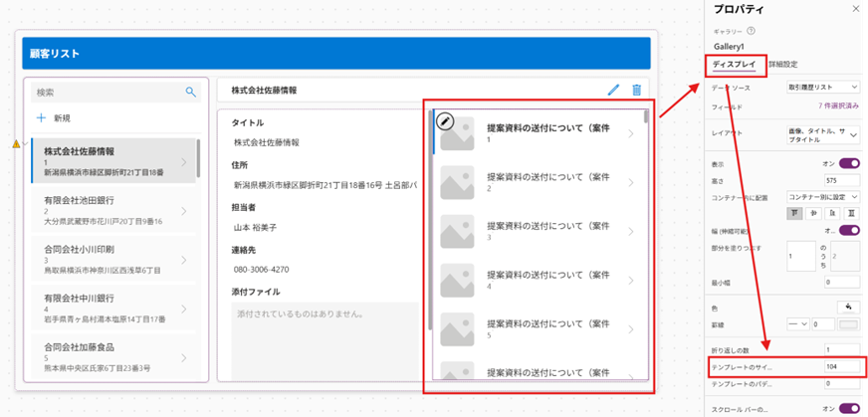Click the warning triangle icon beside the customer list

(x=16, y=144)
